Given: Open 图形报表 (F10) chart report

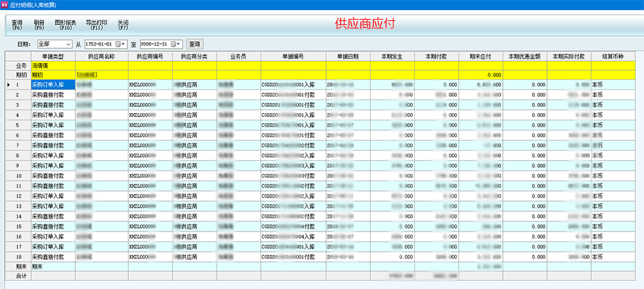Looking at the screenshot, I should pyautogui.click(x=66, y=24).
